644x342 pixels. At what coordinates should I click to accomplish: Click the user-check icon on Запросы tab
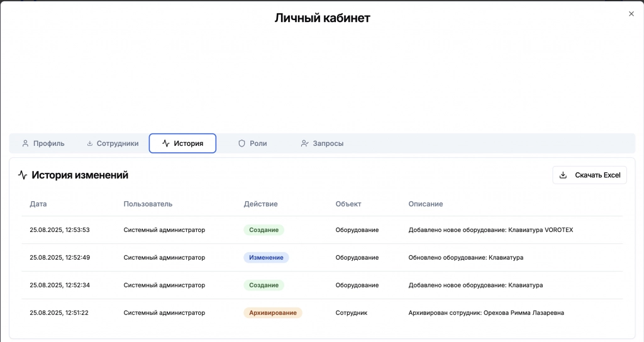pos(305,143)
